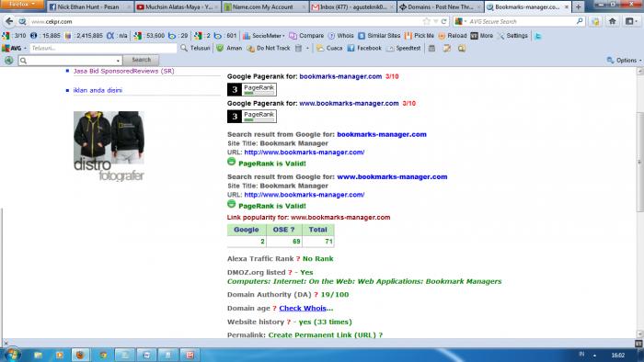Open Cuaca weather on the AVG toolbar
644x362 pixels.
(329, 48)
